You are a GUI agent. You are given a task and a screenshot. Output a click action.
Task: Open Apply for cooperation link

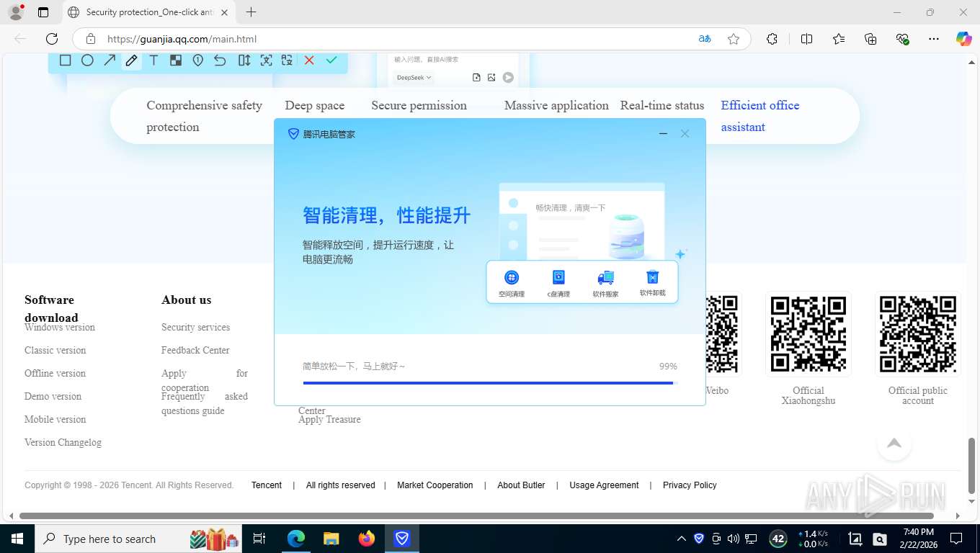click(205, 380)
